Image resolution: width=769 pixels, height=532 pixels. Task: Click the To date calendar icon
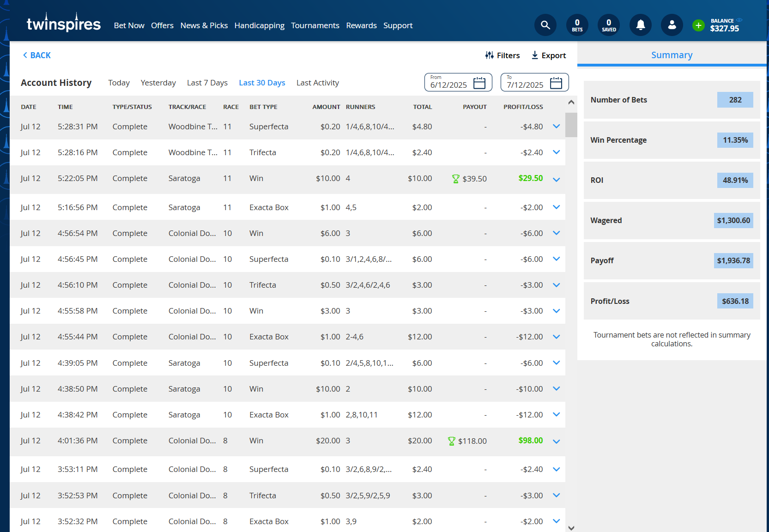556,83
